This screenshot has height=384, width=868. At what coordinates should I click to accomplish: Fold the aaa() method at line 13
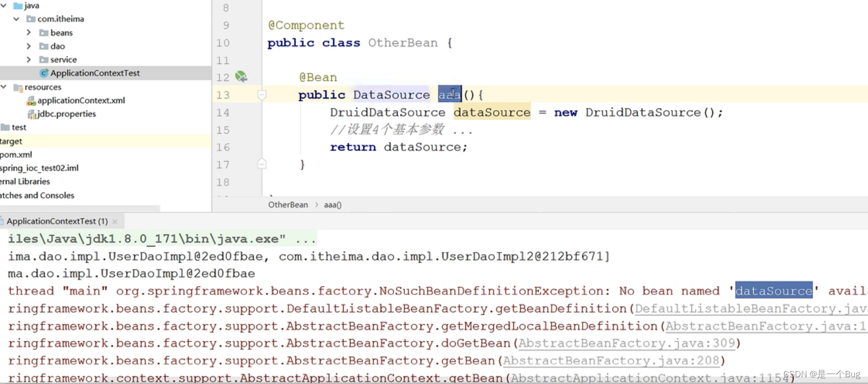tap(262, 95)
